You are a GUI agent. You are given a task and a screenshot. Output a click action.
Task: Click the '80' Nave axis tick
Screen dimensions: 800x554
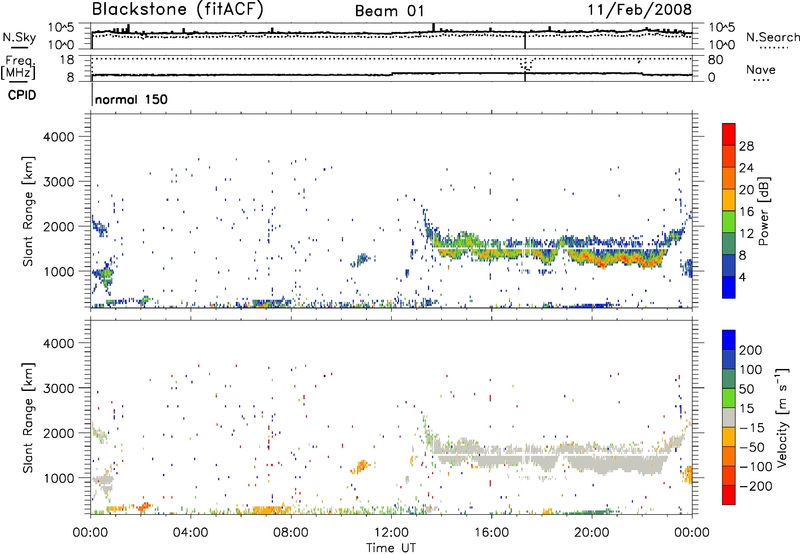(715, 60)
